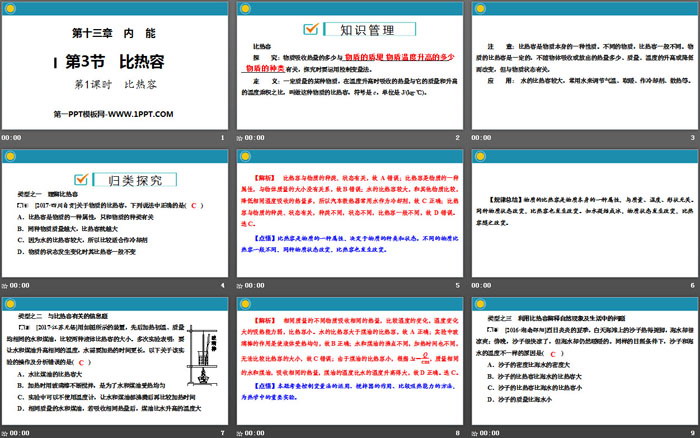Click the 00:00 timing under slide 1
Screen dimensions: 700x438
[x=11, y=138]
